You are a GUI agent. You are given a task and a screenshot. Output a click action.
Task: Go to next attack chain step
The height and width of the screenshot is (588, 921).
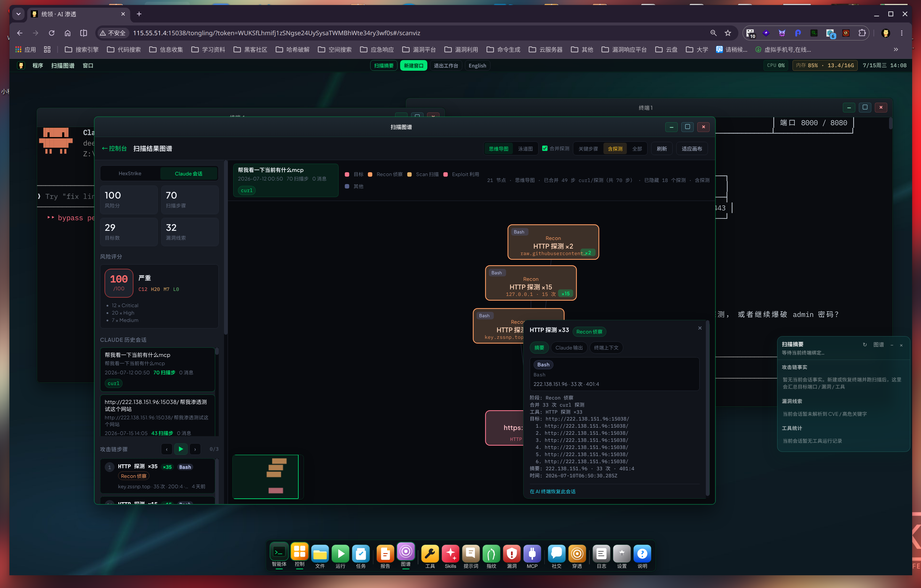[195, 449]
